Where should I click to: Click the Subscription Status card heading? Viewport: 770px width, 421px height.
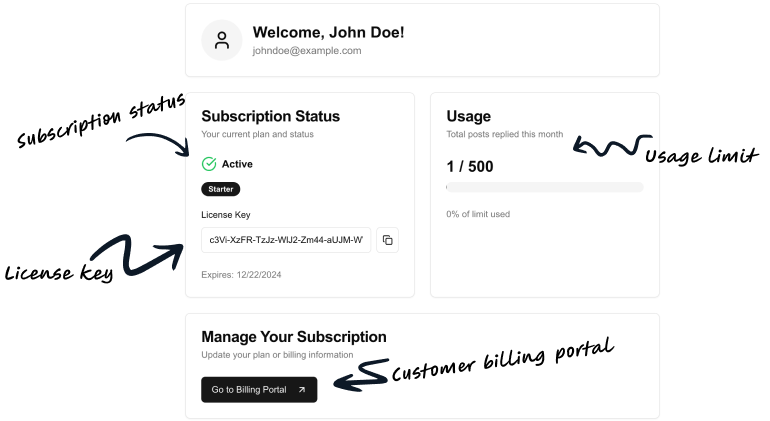coord(270,117)
